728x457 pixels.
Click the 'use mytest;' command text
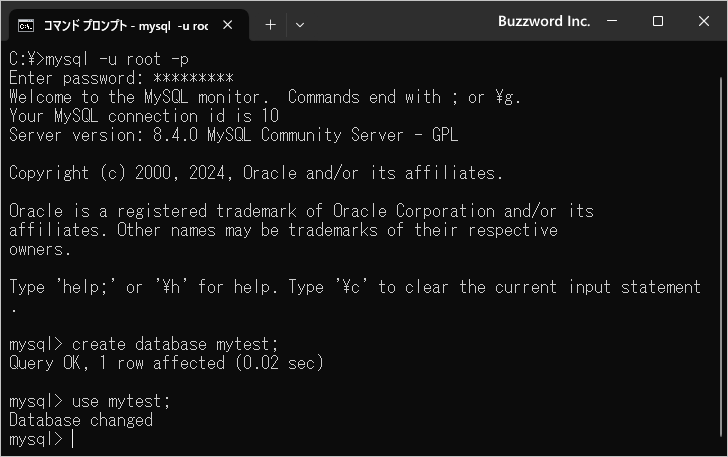coord(121,401)
